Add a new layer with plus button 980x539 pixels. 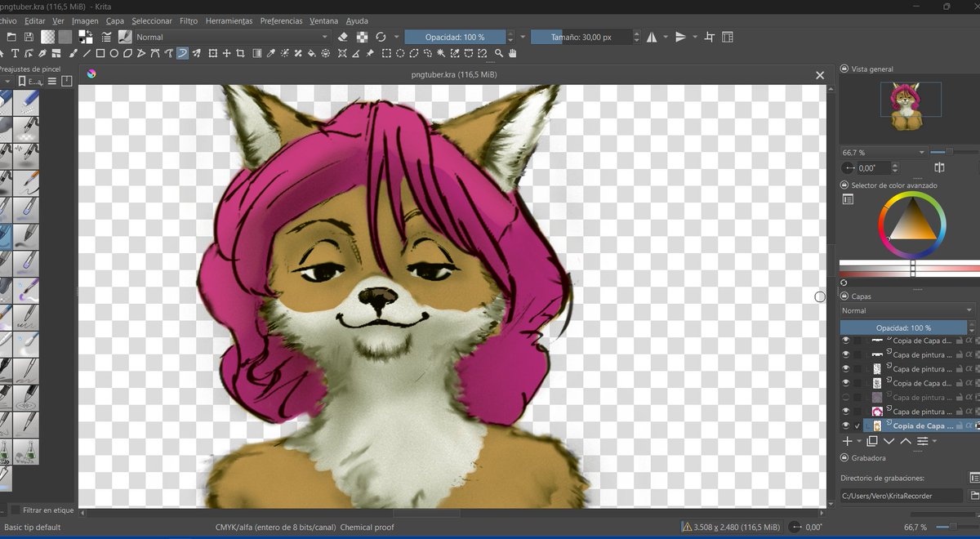pyautogui.click(x=847, y=441)
